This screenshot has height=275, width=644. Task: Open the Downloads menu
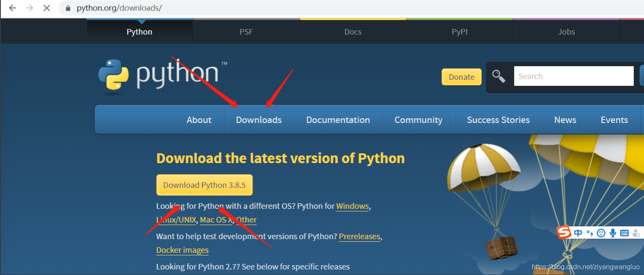pos(259,120)
